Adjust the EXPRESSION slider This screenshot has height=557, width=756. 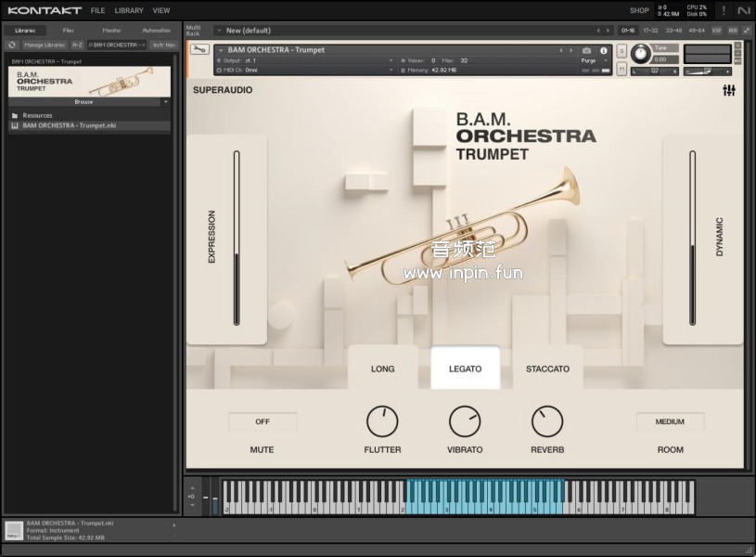pyautogui.click(x=237, y=238)
